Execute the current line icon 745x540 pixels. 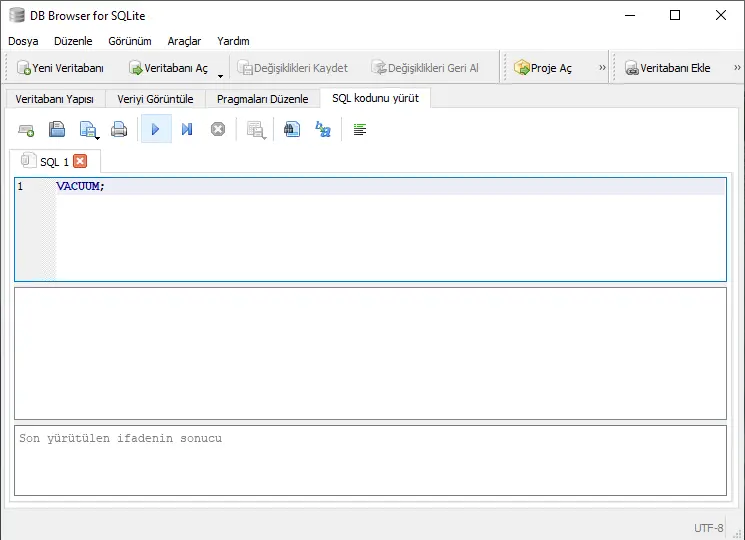187,129
